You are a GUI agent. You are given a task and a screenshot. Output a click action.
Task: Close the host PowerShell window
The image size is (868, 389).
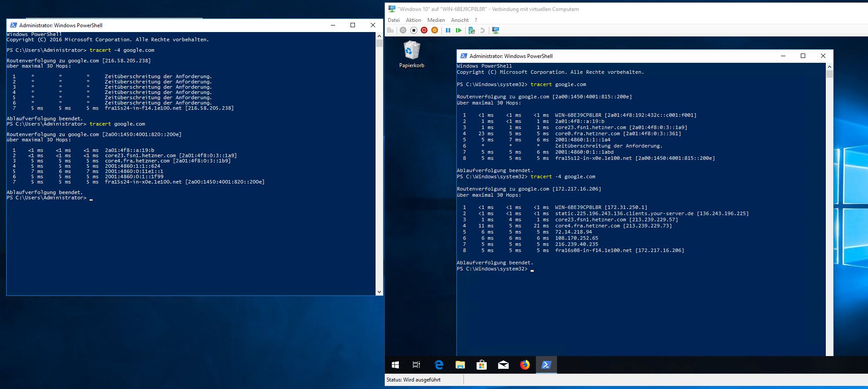point(373,25)
